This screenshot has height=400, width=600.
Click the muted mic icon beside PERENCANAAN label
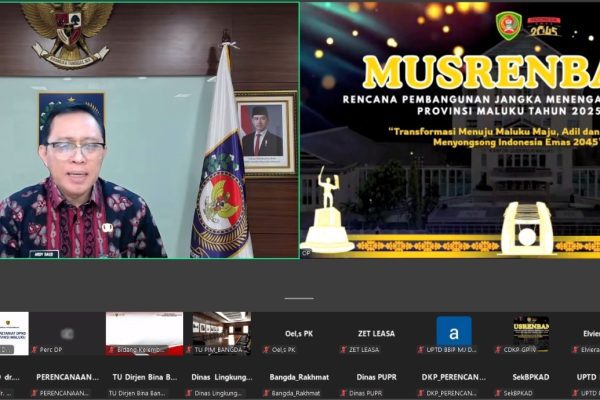[34, 393]
